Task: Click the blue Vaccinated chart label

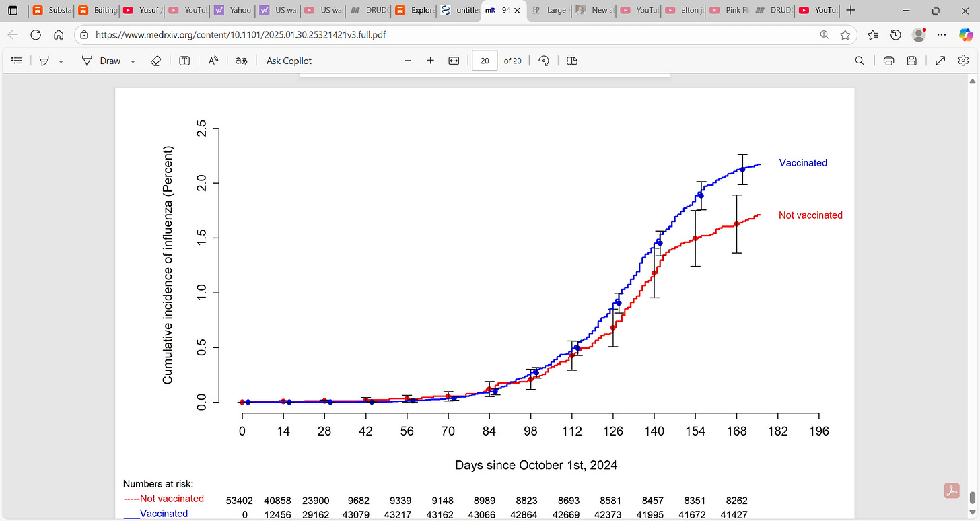Action: [803, 163]
